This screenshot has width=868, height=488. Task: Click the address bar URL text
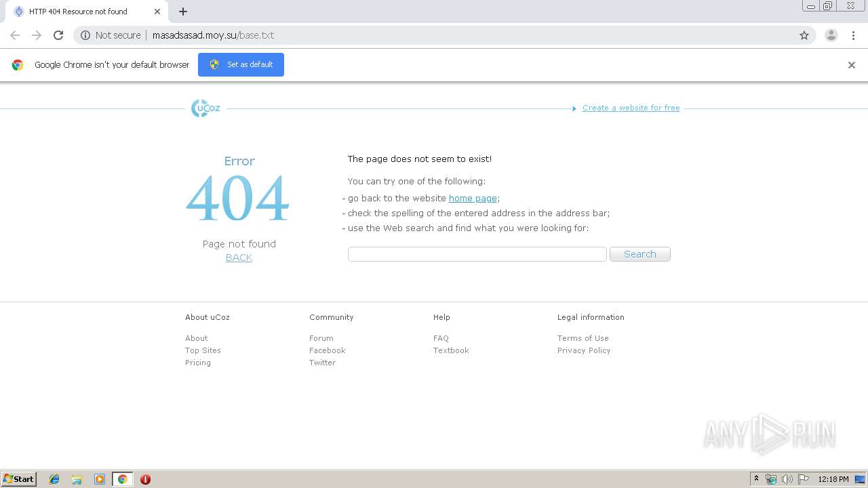pos(213,35)
